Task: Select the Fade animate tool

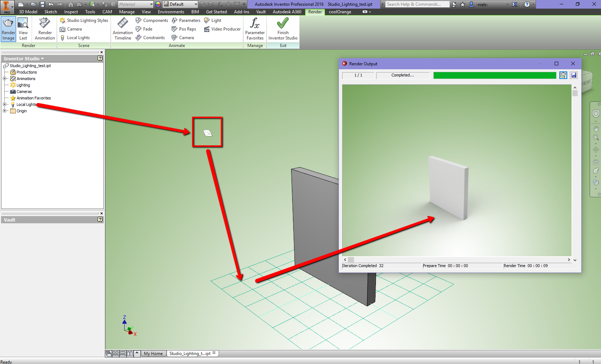Action: pyautogui.click(x=144, y=29)
